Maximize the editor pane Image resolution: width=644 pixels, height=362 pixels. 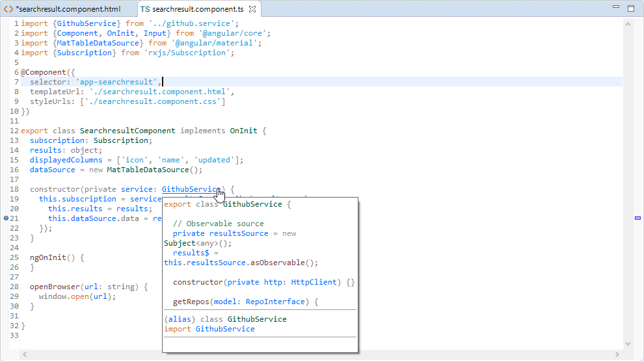coord(631,8)
